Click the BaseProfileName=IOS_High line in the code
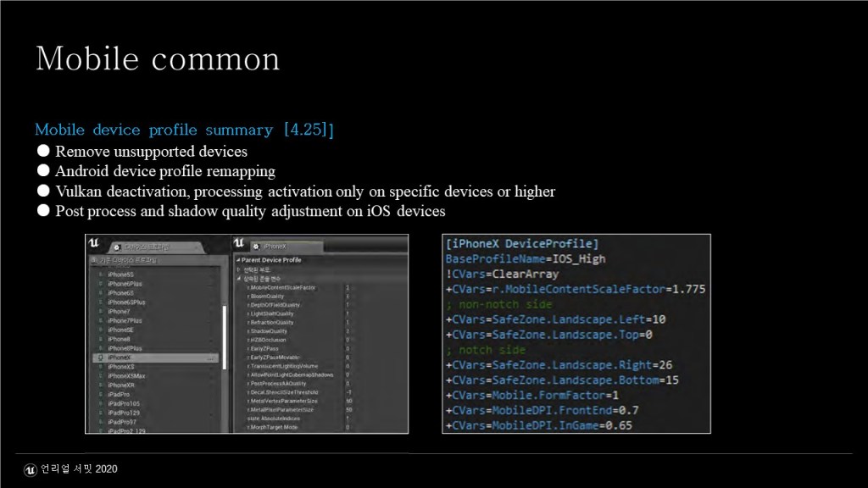The image size is (868, 488). coord(526,258)
